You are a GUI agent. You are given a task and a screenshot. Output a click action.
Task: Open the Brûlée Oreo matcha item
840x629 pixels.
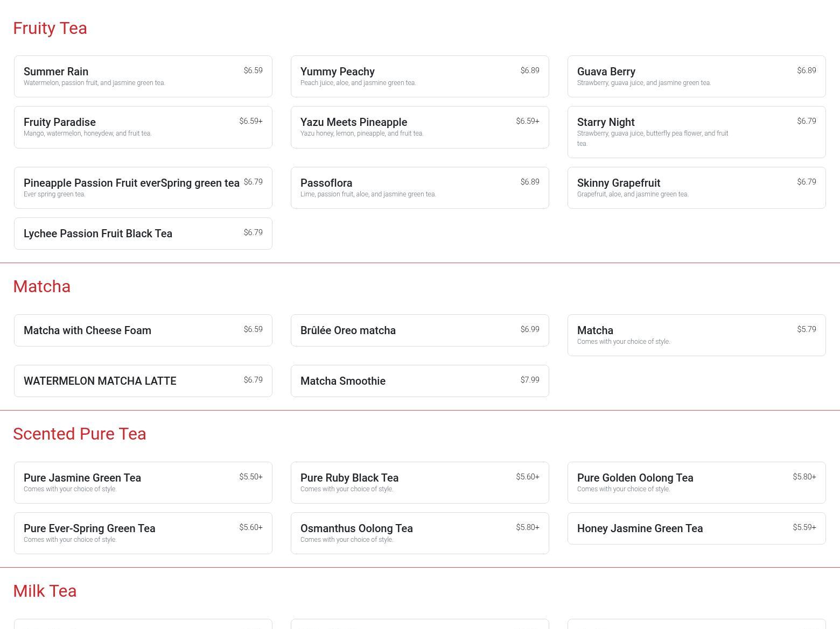pos(420,330)
